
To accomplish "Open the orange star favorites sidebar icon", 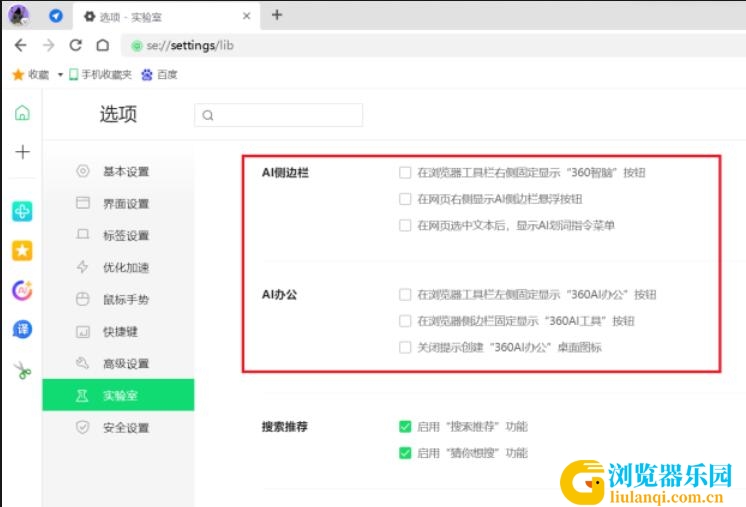I will pos(22,251).
